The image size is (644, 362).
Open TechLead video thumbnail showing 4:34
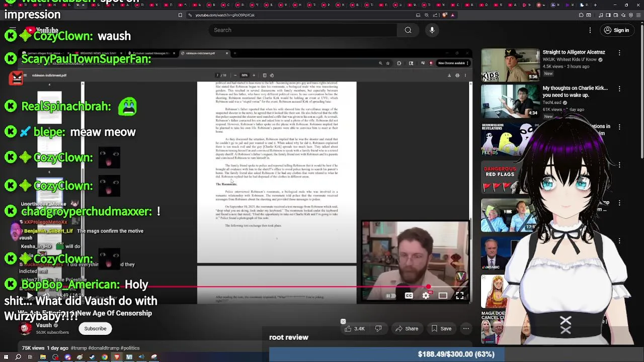(510, 101)
